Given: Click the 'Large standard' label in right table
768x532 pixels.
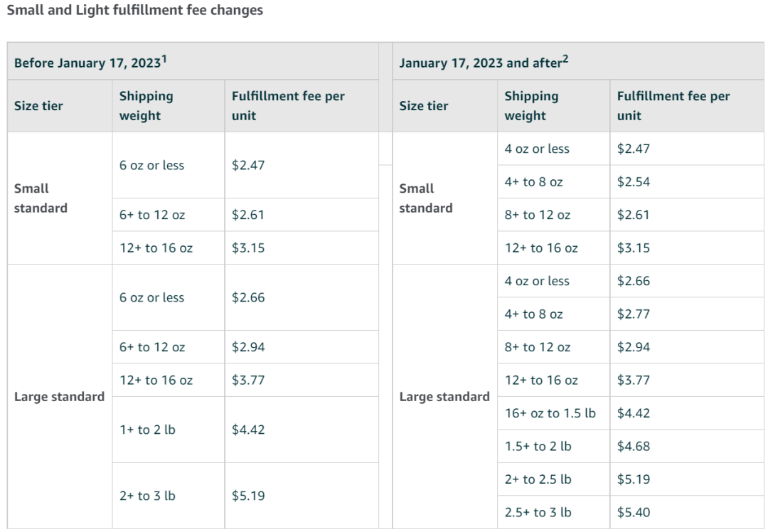Looking at the screenshot, I should tap(444, 397).
